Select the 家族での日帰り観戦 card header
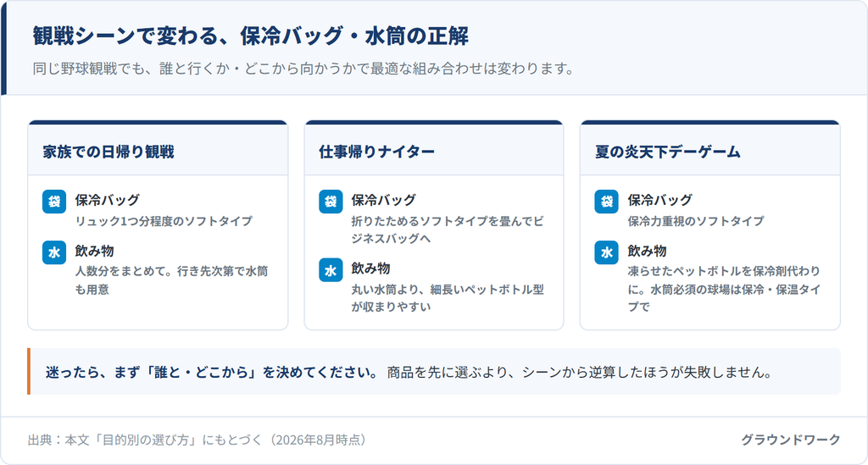The width and height of the screenshot is (868, 465). click(158, 150)
